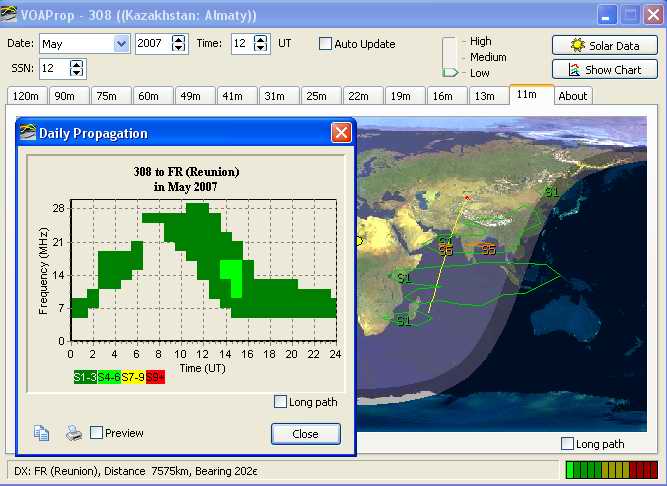Click the High level label
The height and width of the screenshot is (486, 667).
[480, 41]
